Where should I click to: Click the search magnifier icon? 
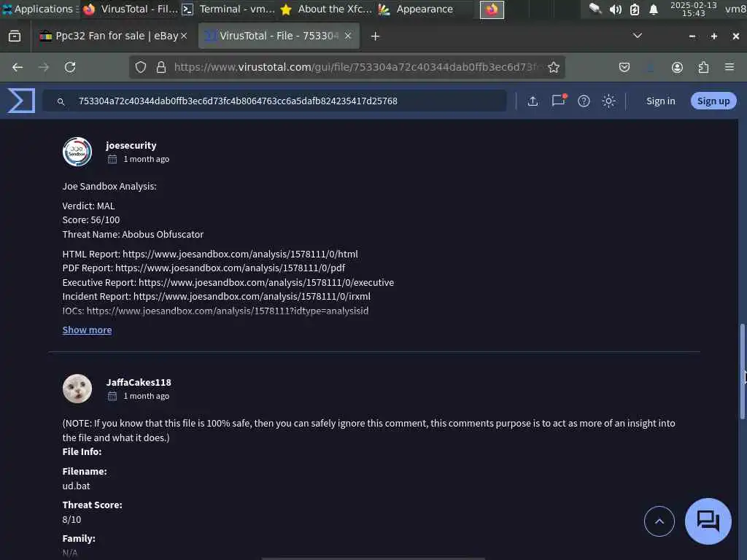(61, 101)
